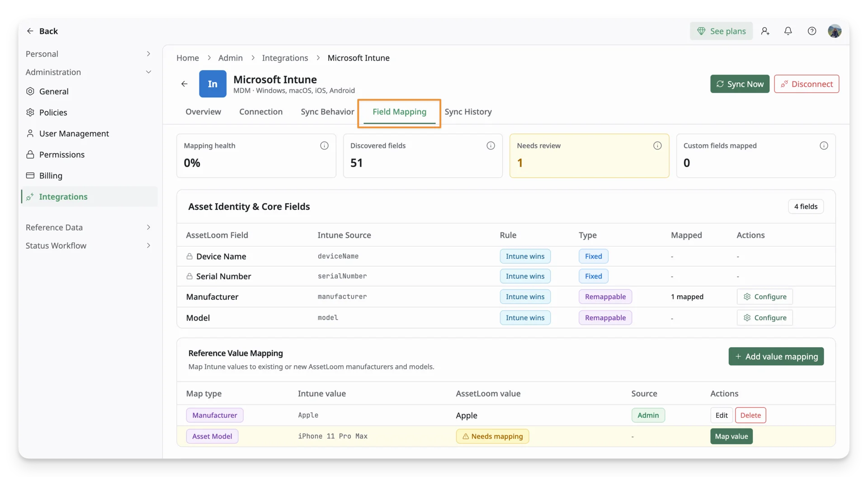Click the lock icon beside Serial Number
Viewport: 868px width, 477px height.
(x=189, y=276)
